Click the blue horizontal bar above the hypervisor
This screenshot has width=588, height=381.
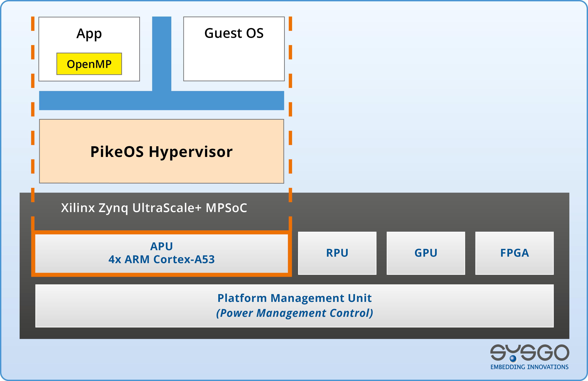[x=162, y=101]
